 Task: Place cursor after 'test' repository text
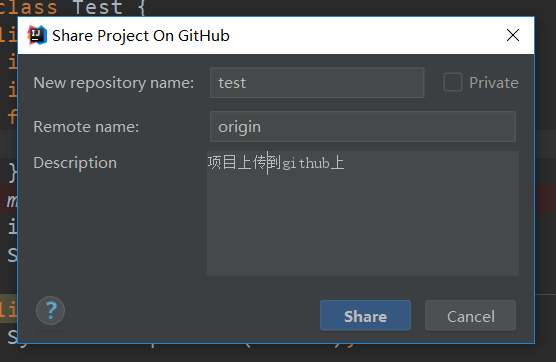click(246, 83)
